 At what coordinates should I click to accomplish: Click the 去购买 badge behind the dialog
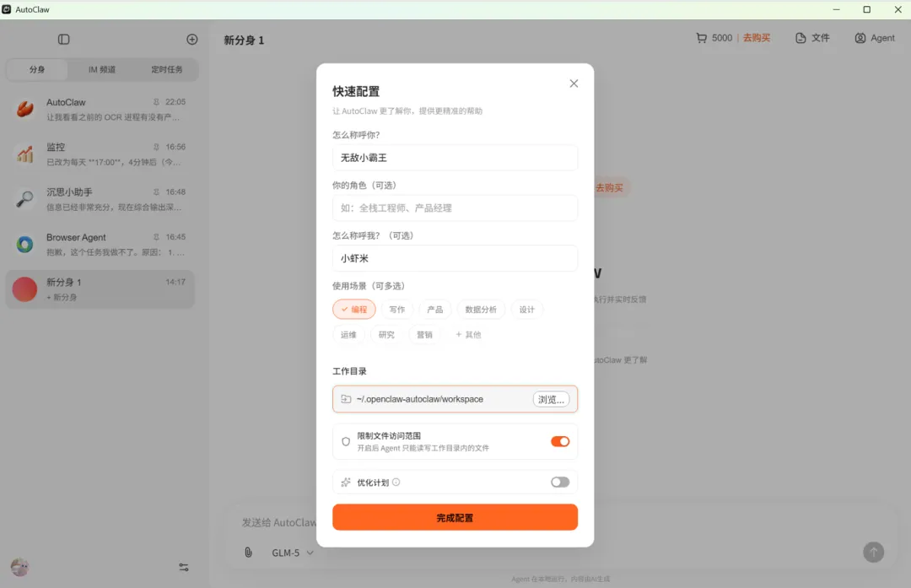[x=610, y=187]
